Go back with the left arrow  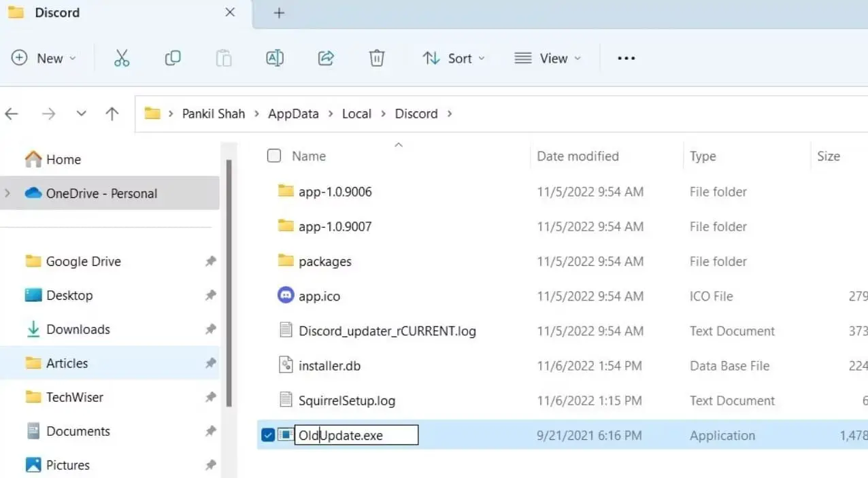tap(12, 114)
